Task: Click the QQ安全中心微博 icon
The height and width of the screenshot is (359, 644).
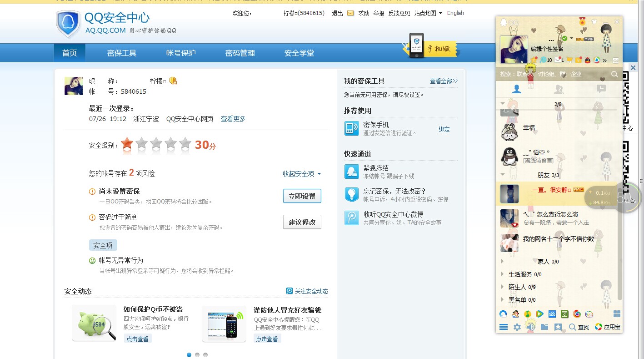Action: (352, 217)
